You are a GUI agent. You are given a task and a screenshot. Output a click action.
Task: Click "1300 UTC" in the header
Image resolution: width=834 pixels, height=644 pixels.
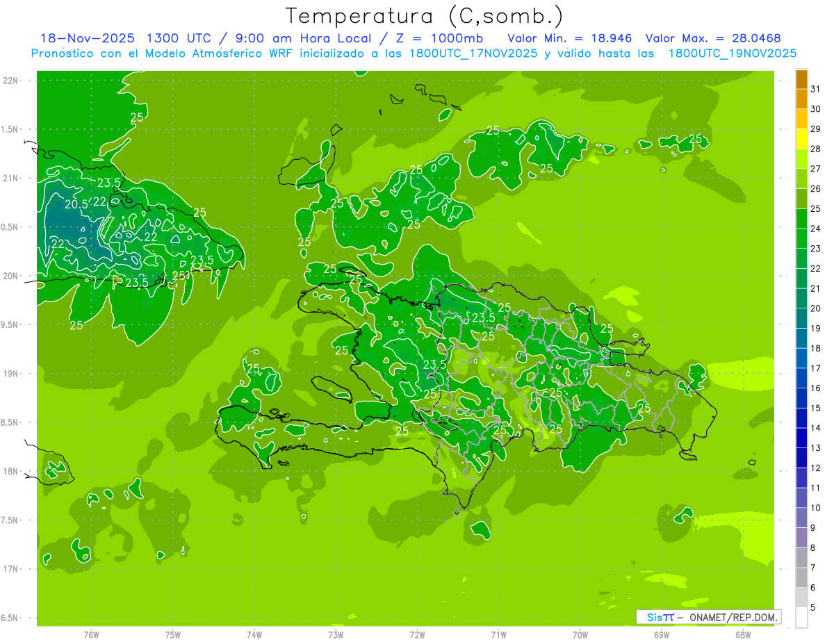tap(181, 38)
